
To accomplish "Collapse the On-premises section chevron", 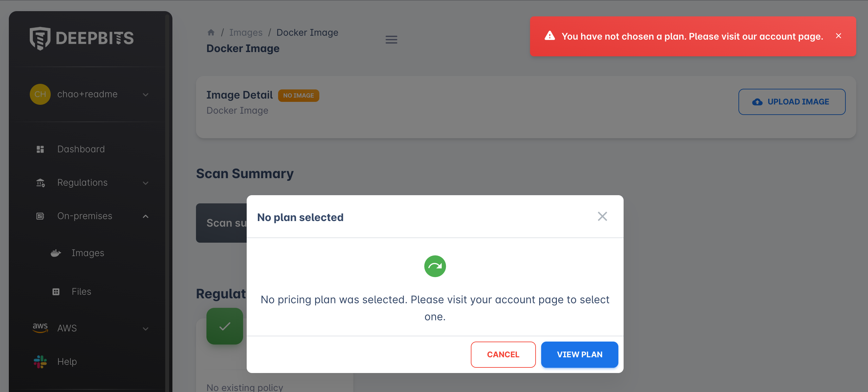I will (146, 216).
